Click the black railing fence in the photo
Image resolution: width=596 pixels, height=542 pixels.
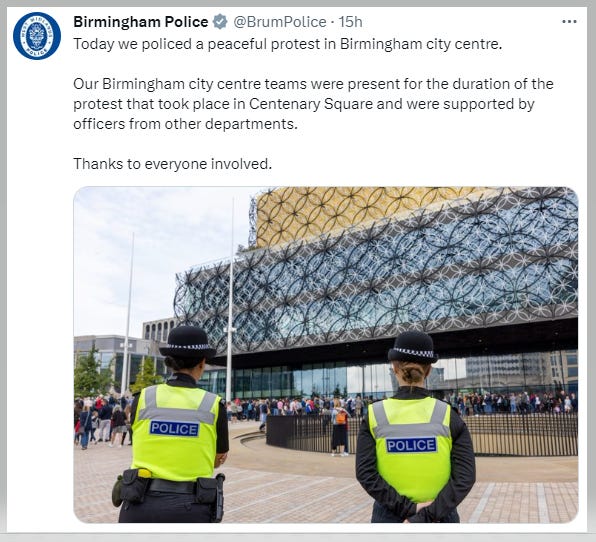tap(422, 435)
